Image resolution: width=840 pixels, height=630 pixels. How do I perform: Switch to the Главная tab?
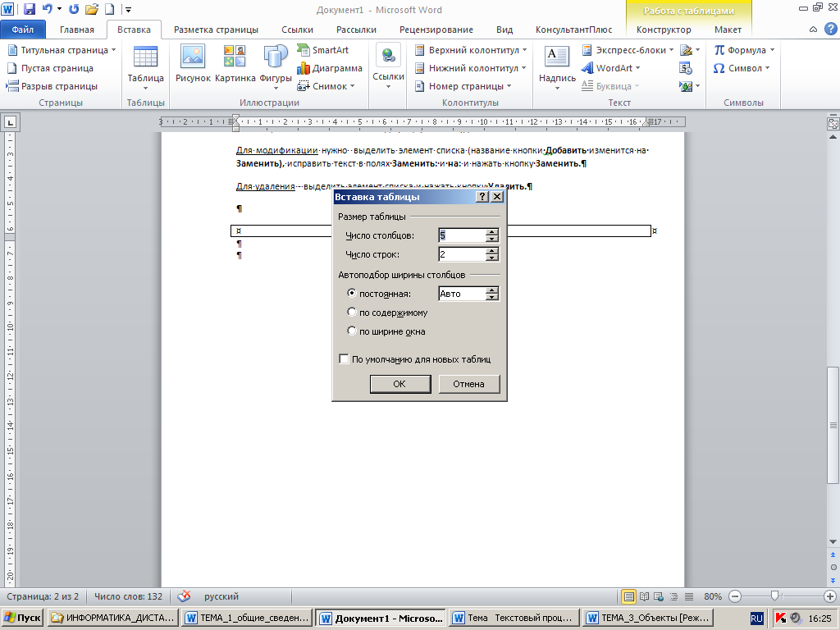[76, 30]
